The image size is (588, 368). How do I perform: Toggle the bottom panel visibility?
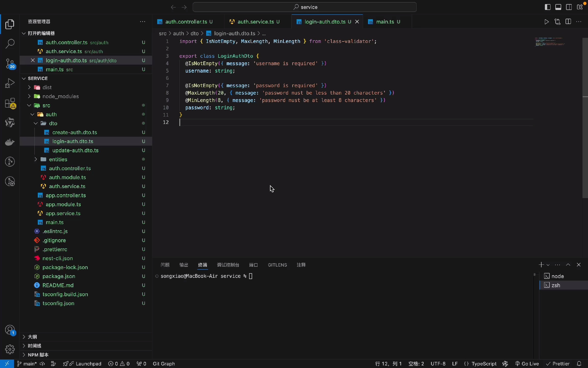(558, 7)
